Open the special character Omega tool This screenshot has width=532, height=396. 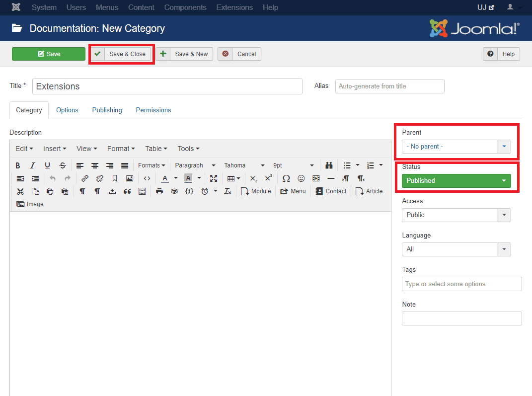[x=286, y=178]
